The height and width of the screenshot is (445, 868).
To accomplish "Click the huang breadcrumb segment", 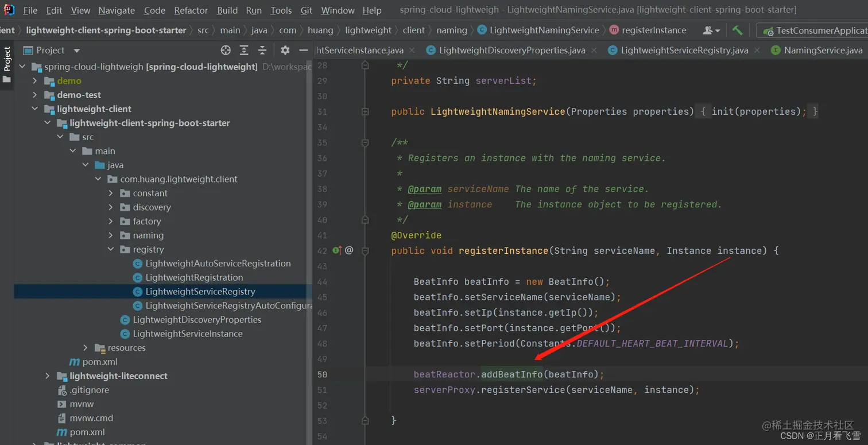I will pos(320,30).
